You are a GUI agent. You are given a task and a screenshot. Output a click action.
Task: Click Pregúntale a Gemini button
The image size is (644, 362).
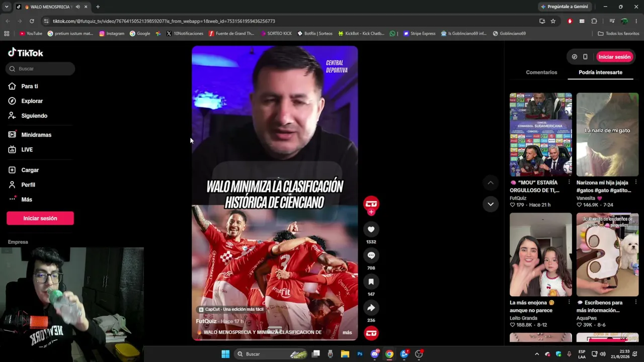click(x=565, y=7)
